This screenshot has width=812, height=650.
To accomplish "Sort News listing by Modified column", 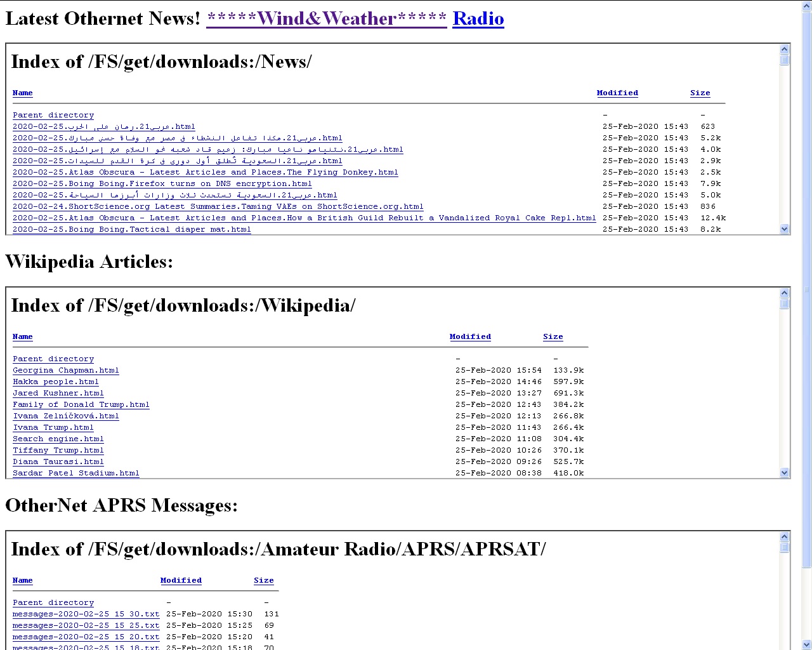I will pyautogui.click(x=617, y=93).
